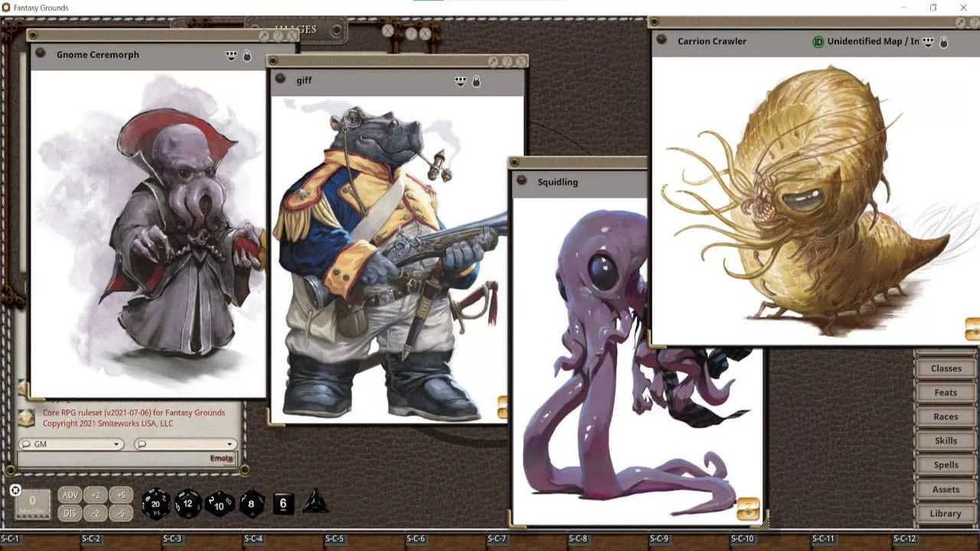980x551 pixels.
Task: Click the targeting crosshair icon above Modifier
Action: pos(15,490)
